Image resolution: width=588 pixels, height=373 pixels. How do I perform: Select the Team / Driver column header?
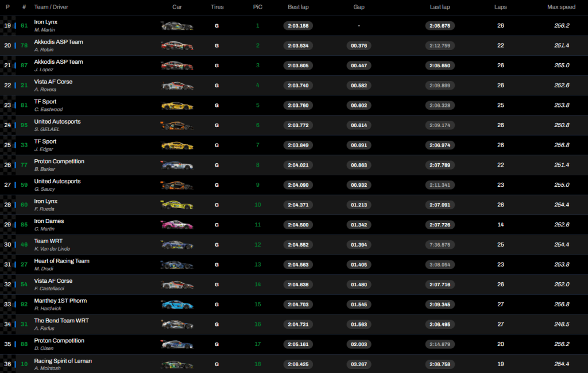tap(52, 7)
